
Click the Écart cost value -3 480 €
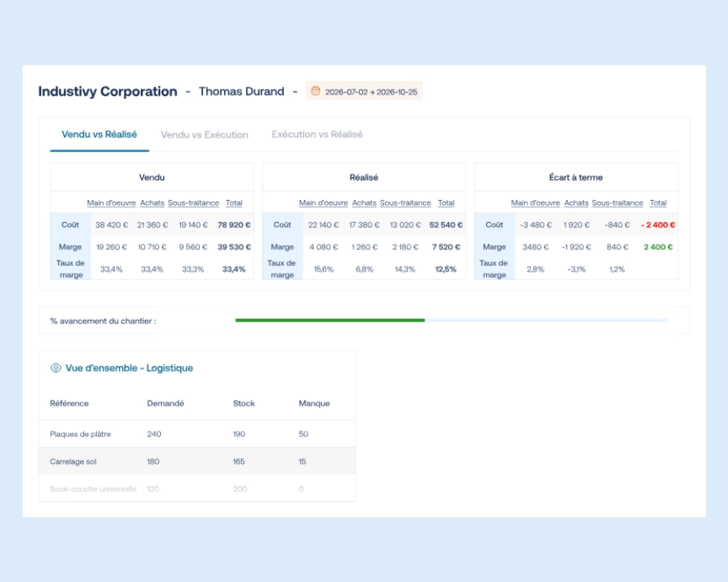(x=535, y=225)
